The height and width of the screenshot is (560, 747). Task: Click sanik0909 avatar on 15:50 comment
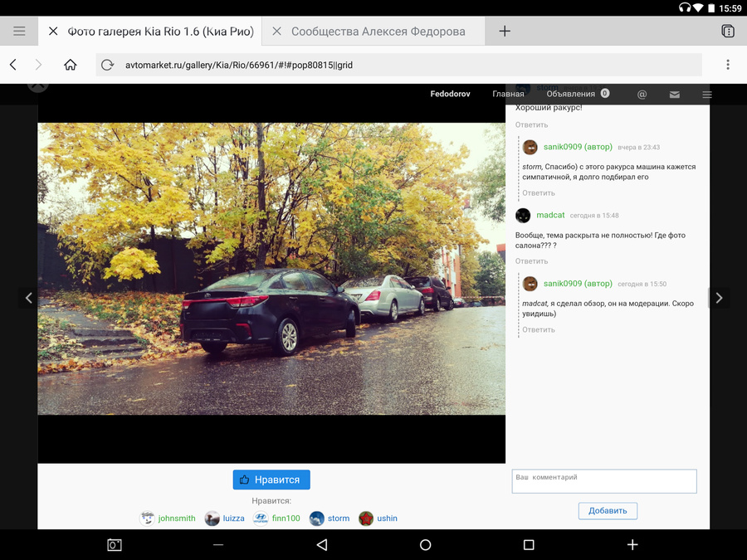(x=530, y=284)
